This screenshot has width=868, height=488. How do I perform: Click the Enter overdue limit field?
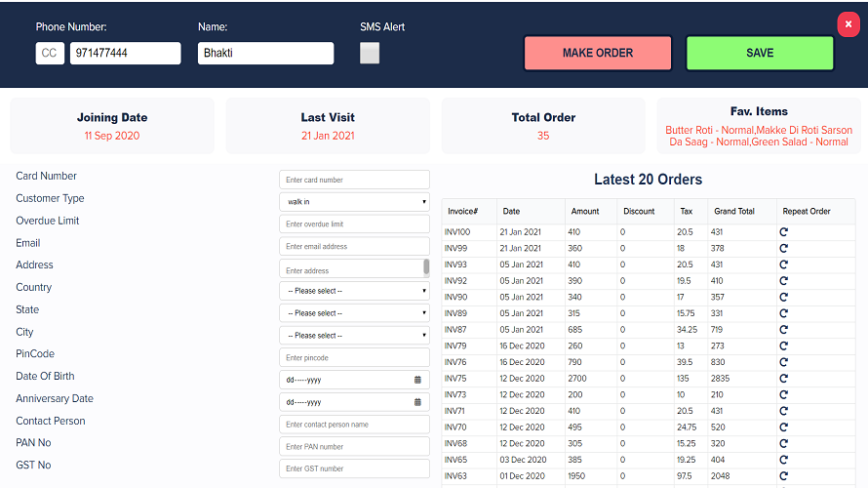click(x=354, y=224)
